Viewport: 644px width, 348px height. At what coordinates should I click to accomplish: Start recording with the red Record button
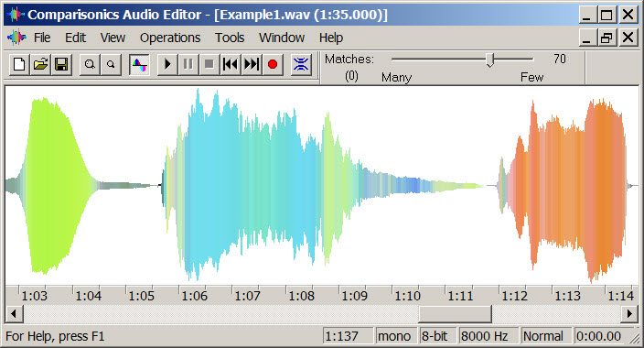[x=273, y=65]
